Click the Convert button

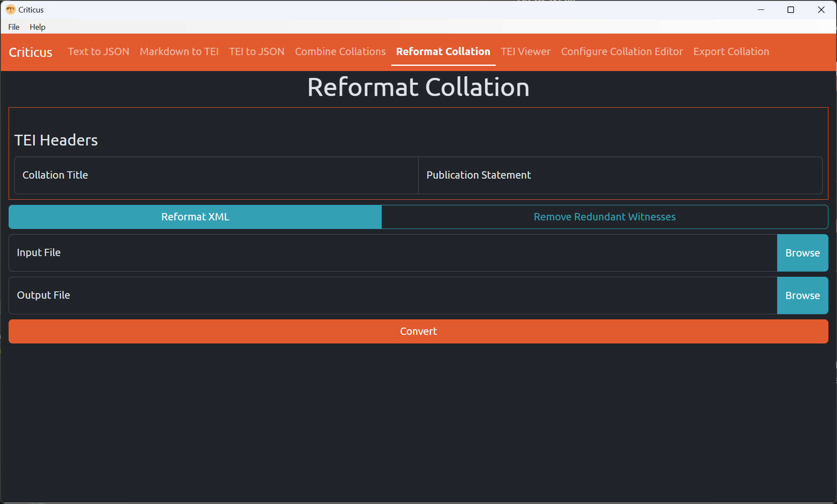click(418, 331)
